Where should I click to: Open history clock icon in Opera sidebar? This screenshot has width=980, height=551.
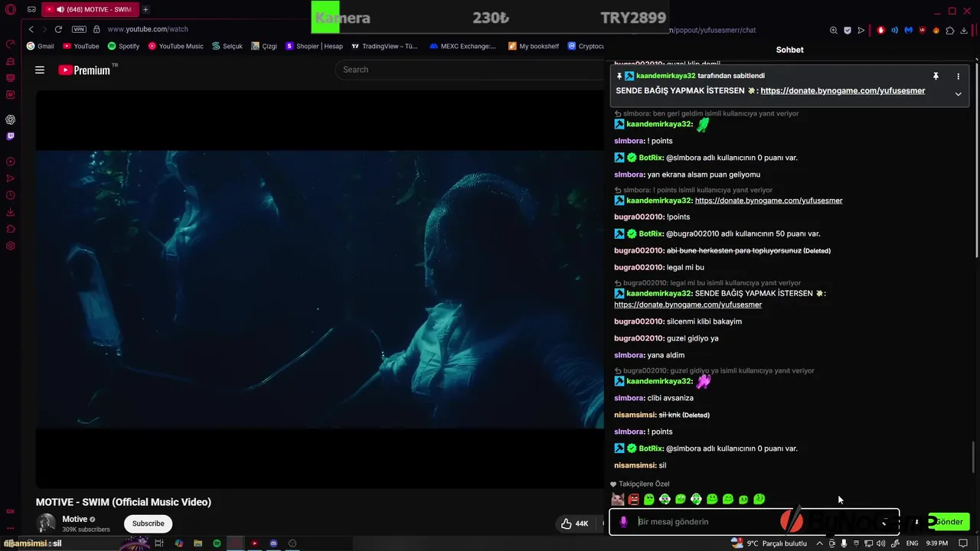click(x=11, y=195)
